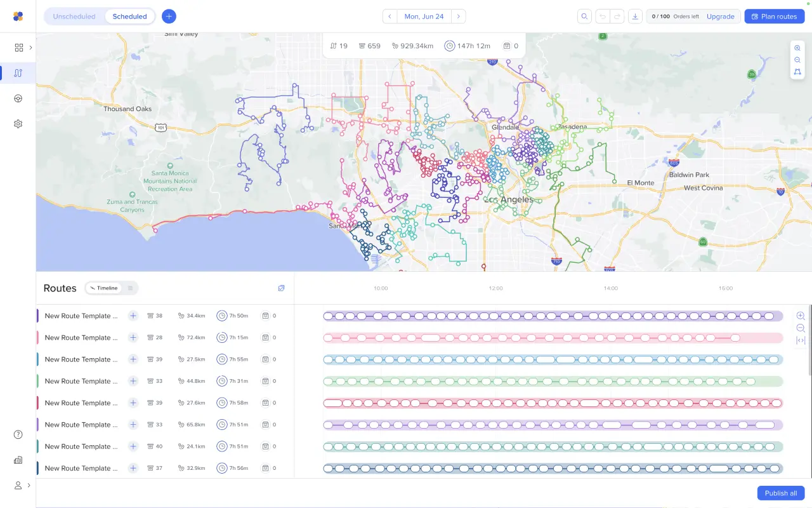Click the pink color bar of 72.4km route
Screen dimensions: 812x508
tap(38, 338)
